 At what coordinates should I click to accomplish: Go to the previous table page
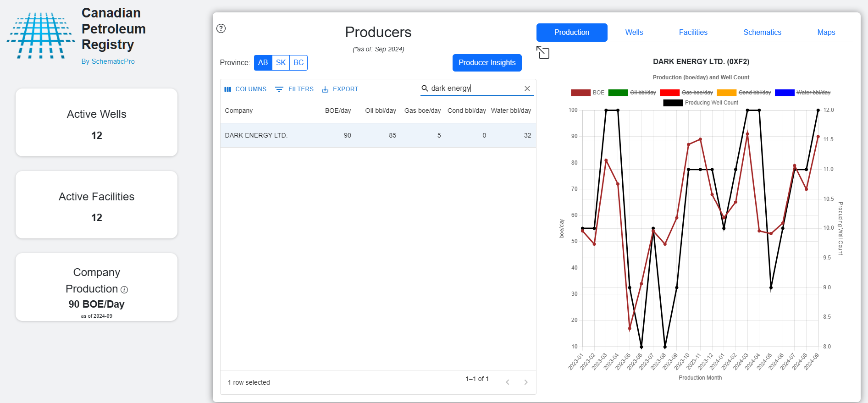tap(508, 382)
